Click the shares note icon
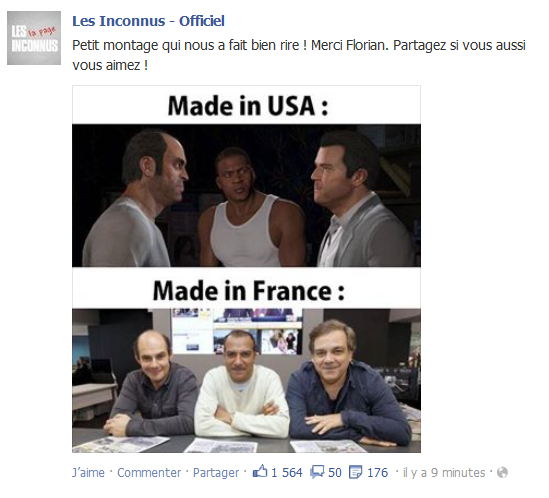549x498 pixels. tap(356, 472)
